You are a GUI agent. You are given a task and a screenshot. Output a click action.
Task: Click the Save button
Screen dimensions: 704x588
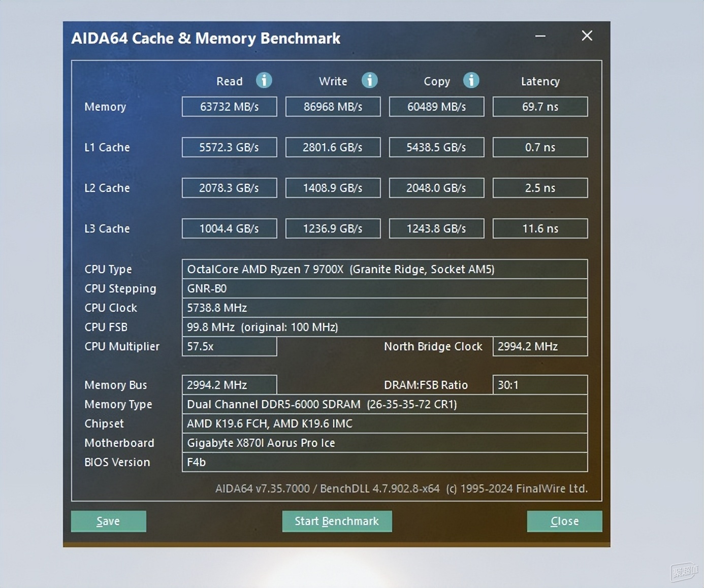pyautogui.click(x=109, y=521)
